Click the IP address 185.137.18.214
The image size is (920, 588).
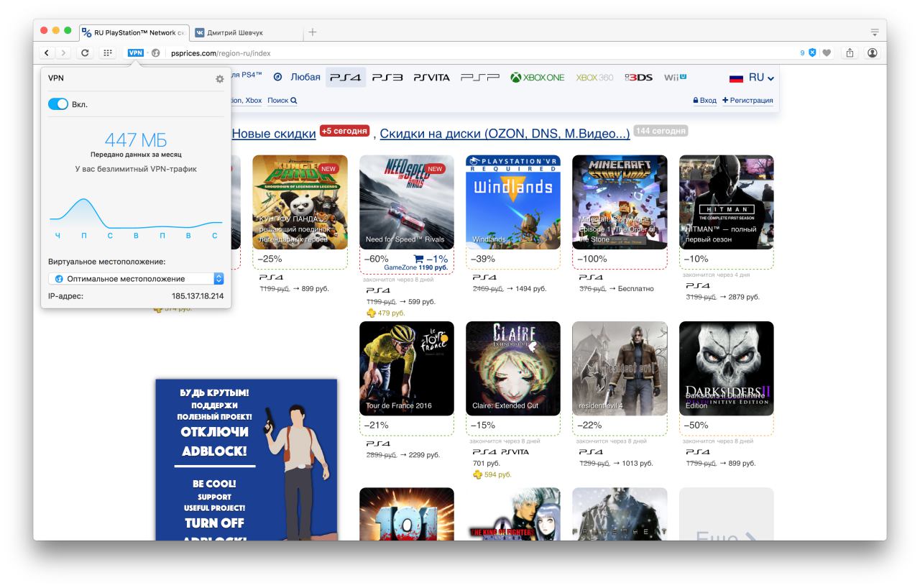pos(197,296)
